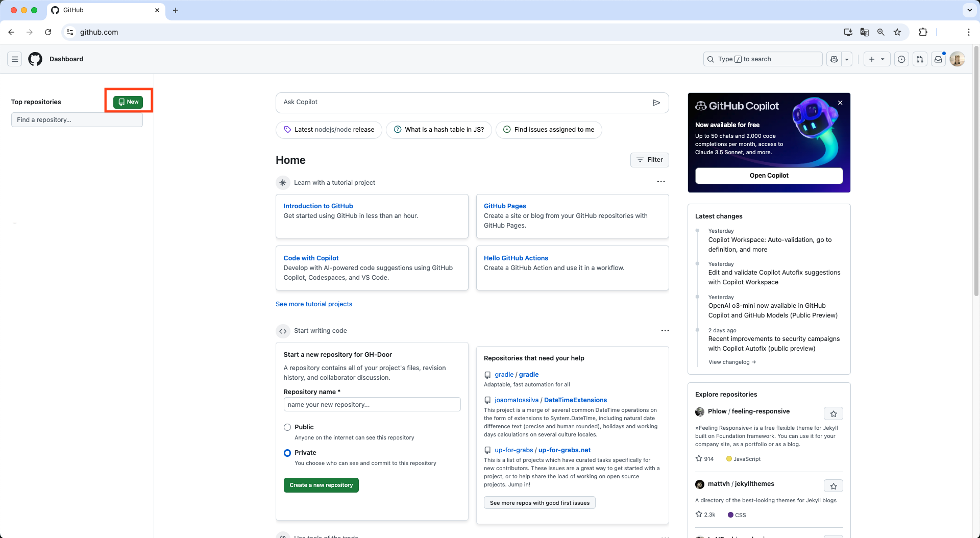
Task: Open GitHub Pages tutorial link
Action: [x=505, y=206]
